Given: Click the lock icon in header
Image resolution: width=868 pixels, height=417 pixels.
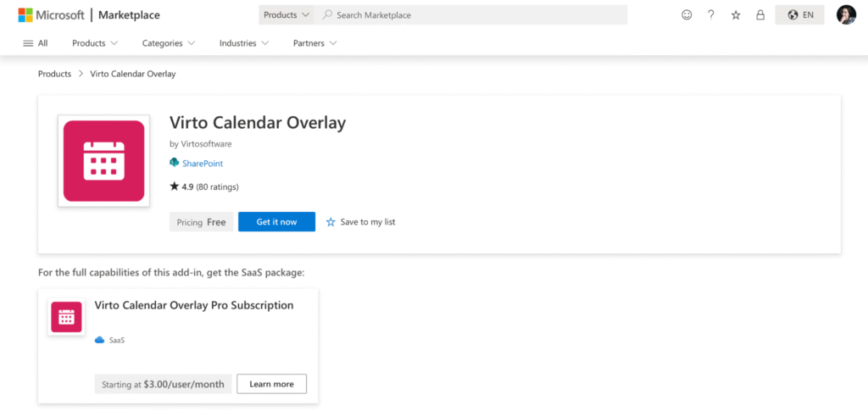Looking at the screenshot, I should 760,15.
